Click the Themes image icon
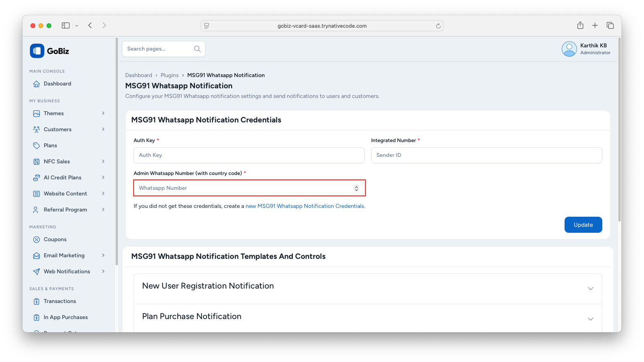 coord(37,114)
